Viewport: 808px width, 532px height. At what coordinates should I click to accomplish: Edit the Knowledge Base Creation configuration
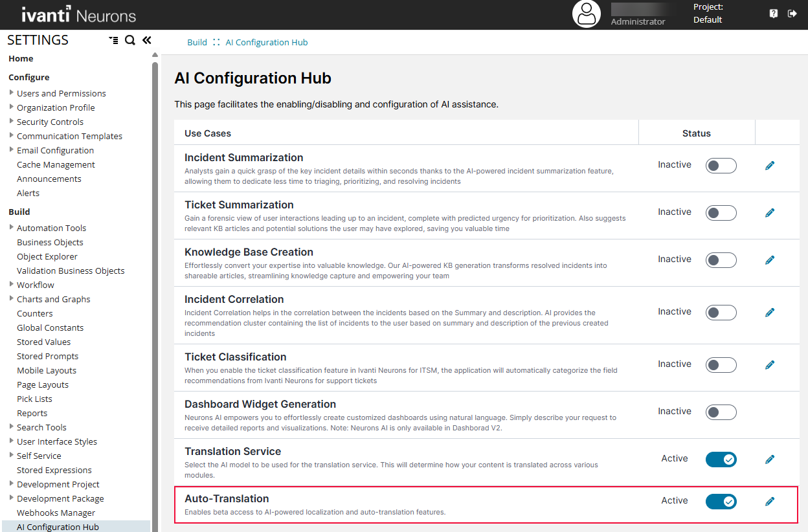pyautogui.click(x=770, y=260)
